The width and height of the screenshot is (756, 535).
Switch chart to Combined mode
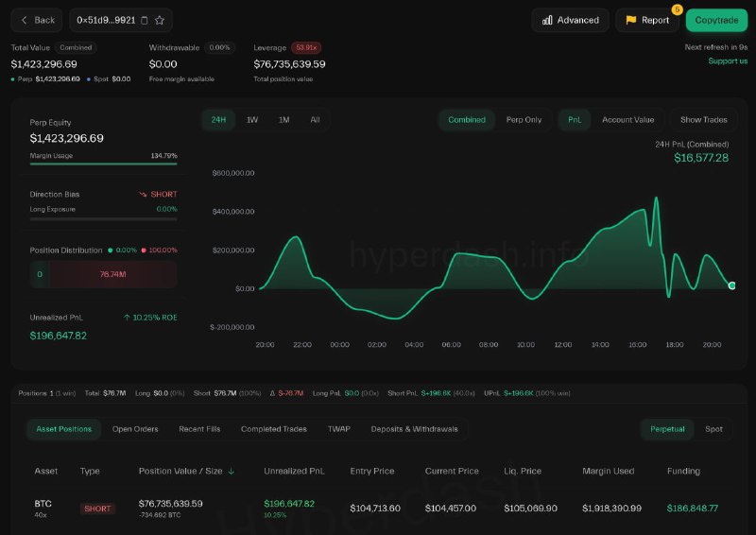467,120
